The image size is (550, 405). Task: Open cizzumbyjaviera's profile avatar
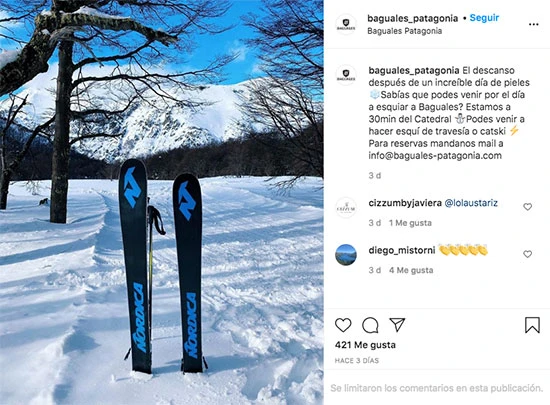346,208
